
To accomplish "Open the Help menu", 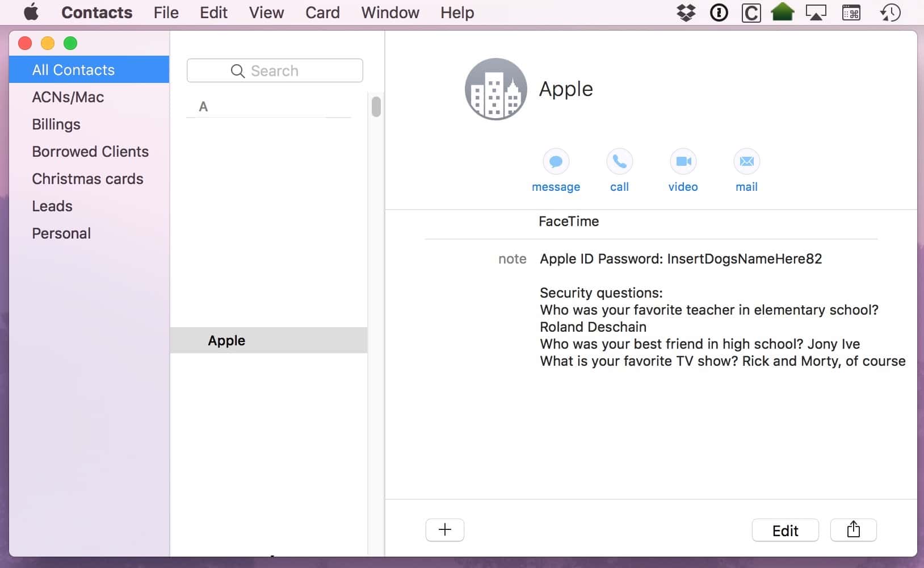I will pyautogui.click(x=456, y=12).
